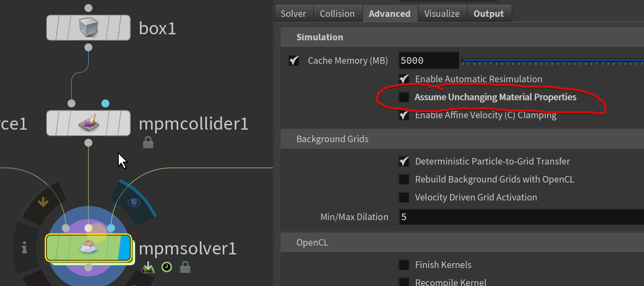Click the mpmsolver1 node name label
The height and width of the screenshot is (286, 644).
click(187, 248)
